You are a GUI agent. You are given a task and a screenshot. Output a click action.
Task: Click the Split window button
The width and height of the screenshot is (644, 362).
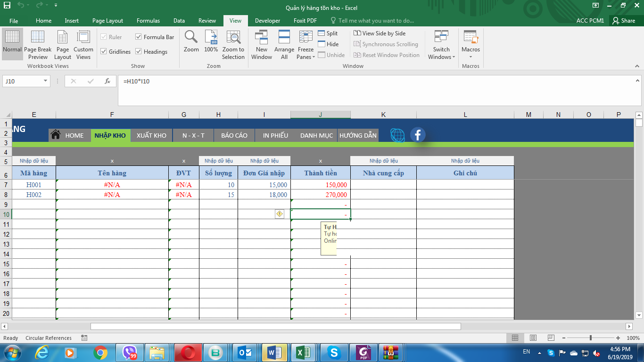point(328,33)
